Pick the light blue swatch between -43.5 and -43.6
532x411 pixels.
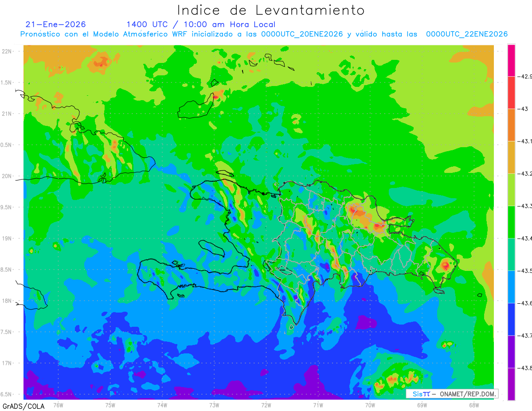(511, 287)
